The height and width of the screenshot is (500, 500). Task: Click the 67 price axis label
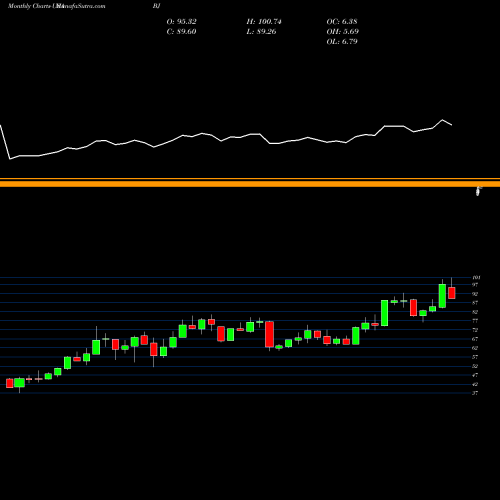point(475,339)
